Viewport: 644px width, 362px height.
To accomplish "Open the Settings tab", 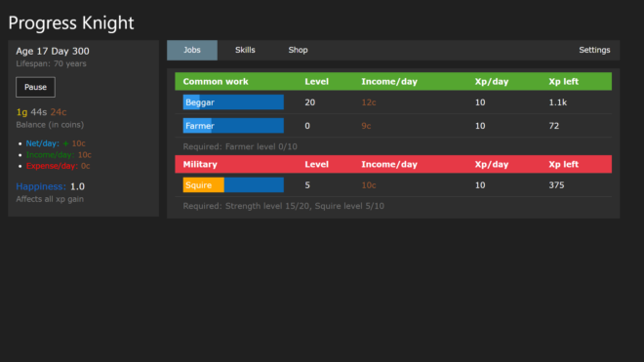I will (x=594, y=50).
